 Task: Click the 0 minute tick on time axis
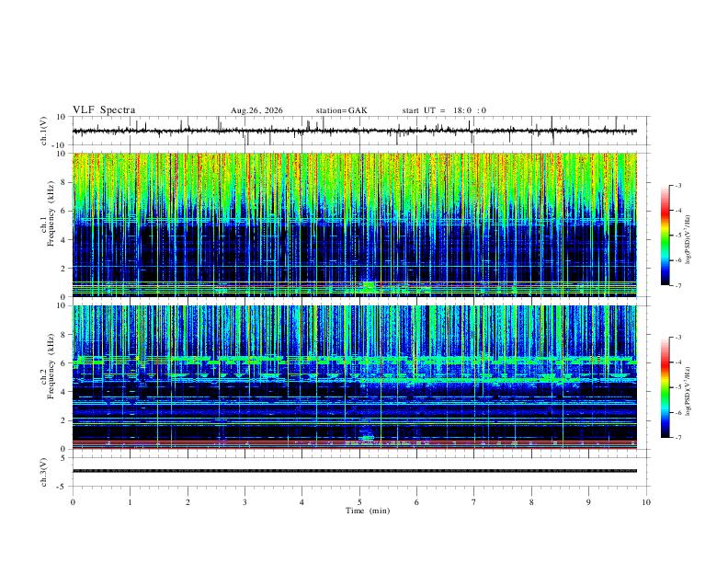73,502
